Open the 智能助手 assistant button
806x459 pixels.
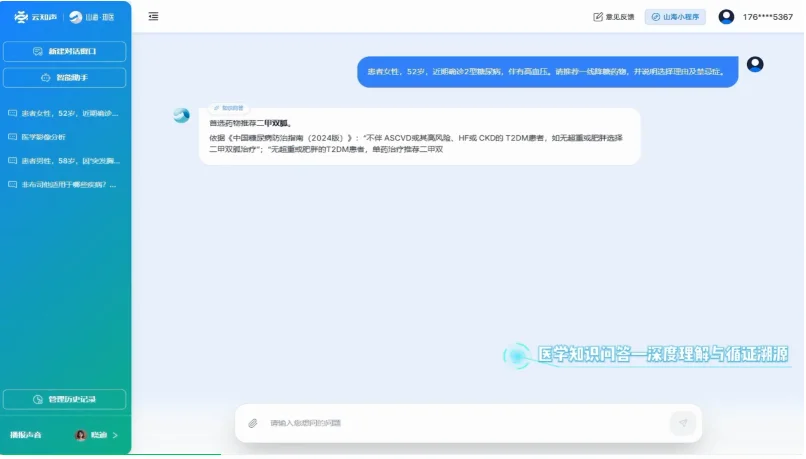pos(65,78)
